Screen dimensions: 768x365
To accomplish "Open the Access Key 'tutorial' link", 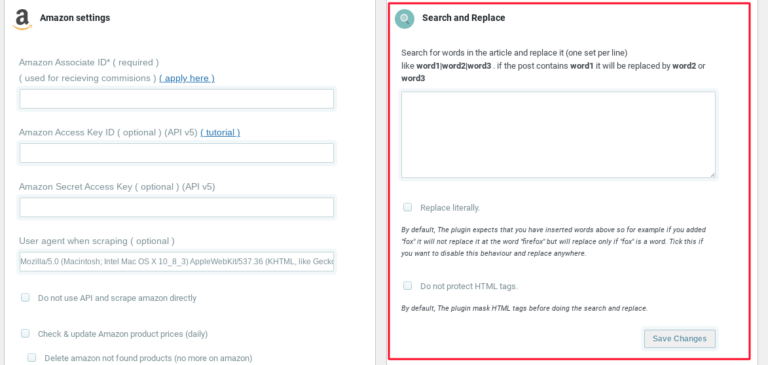I will (x=220, y=133).
